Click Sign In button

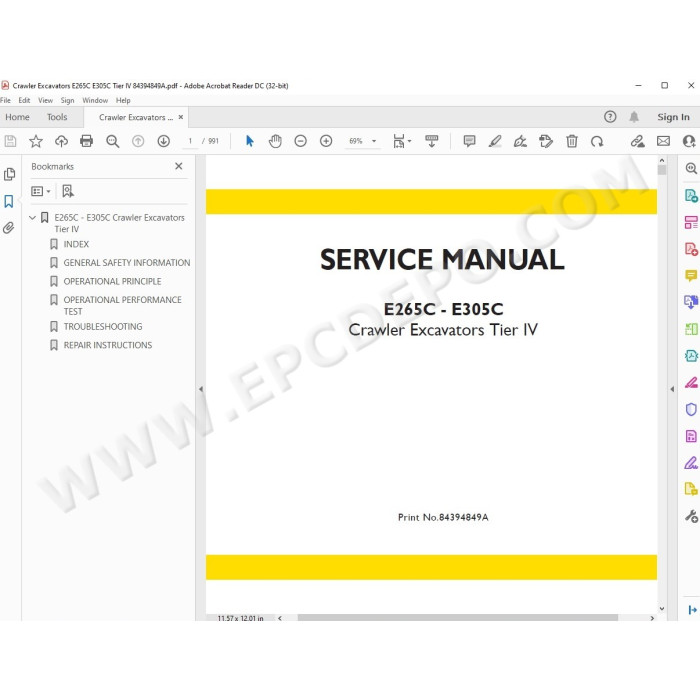[673, 117]
